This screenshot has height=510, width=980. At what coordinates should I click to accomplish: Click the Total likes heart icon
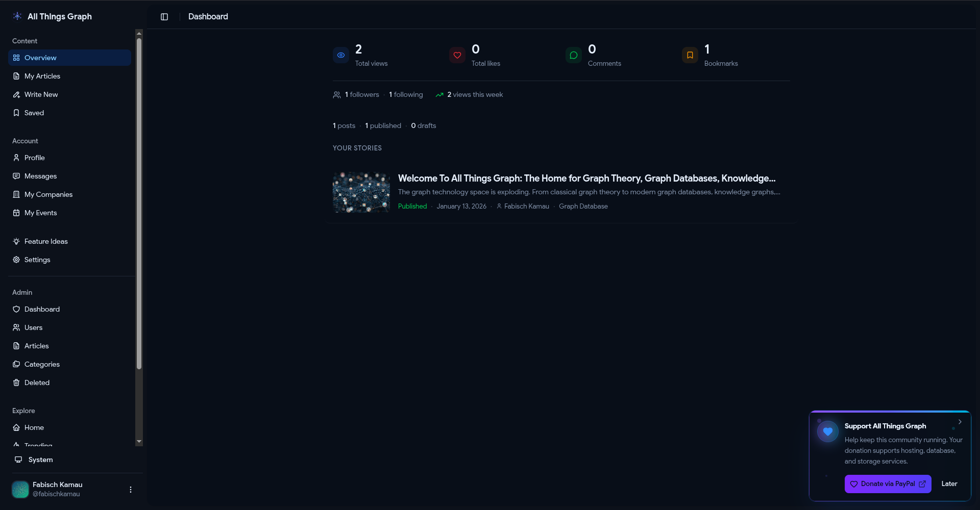point(457,55)
